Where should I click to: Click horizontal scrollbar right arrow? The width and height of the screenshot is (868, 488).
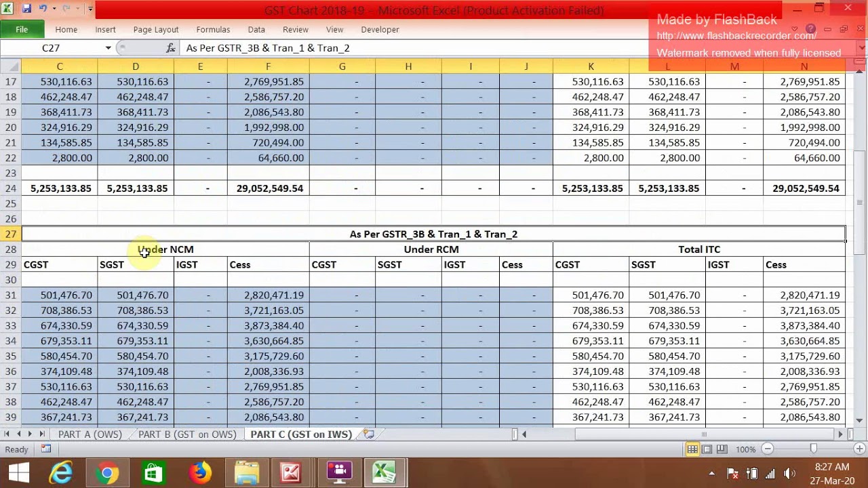[x=840, y=434]
